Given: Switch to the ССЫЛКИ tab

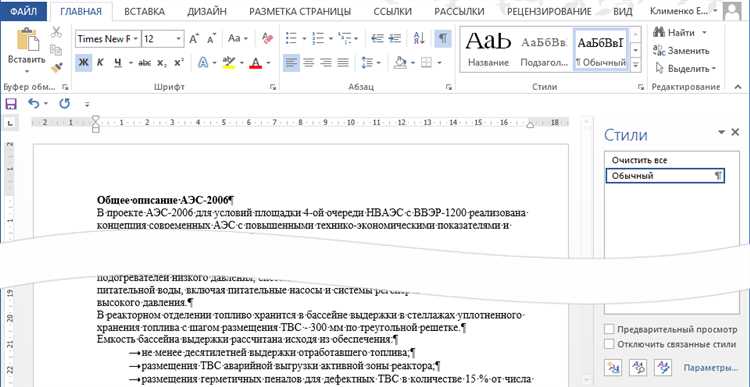Looking at the screenshot, I should tap(394, 11).
